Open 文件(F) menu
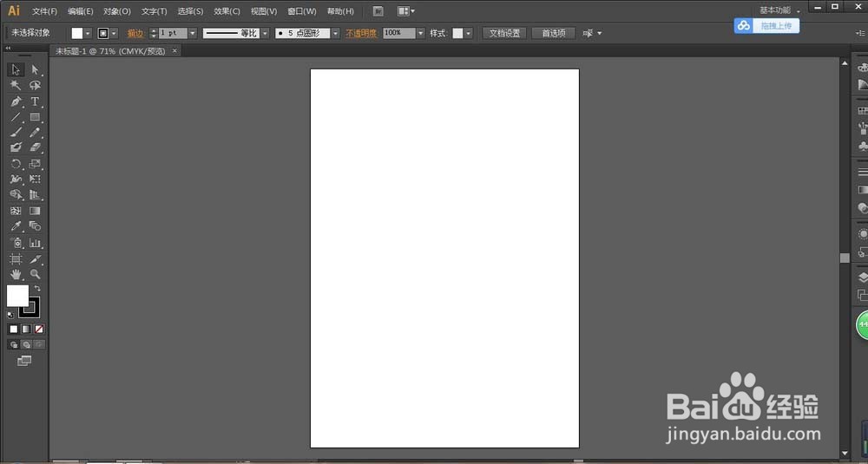 [x=44, y=11]
